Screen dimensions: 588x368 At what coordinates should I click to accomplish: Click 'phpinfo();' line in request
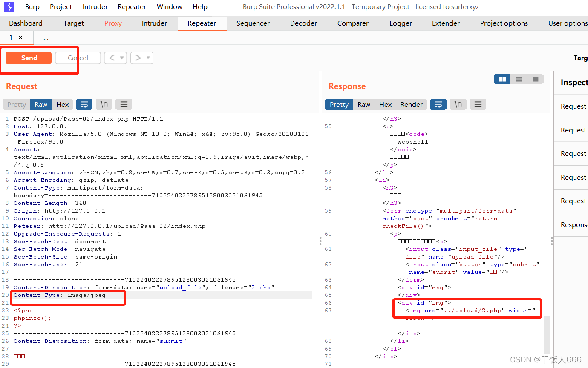[32, 318]
